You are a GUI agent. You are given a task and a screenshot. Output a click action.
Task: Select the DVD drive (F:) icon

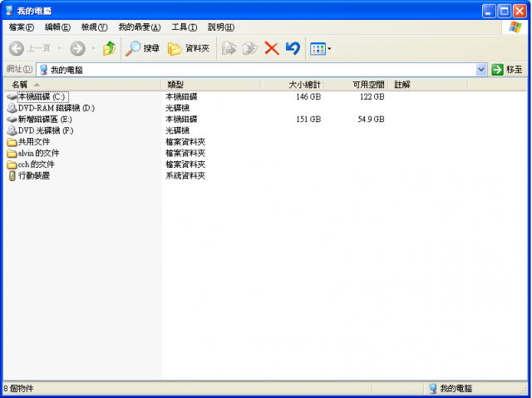12,130
